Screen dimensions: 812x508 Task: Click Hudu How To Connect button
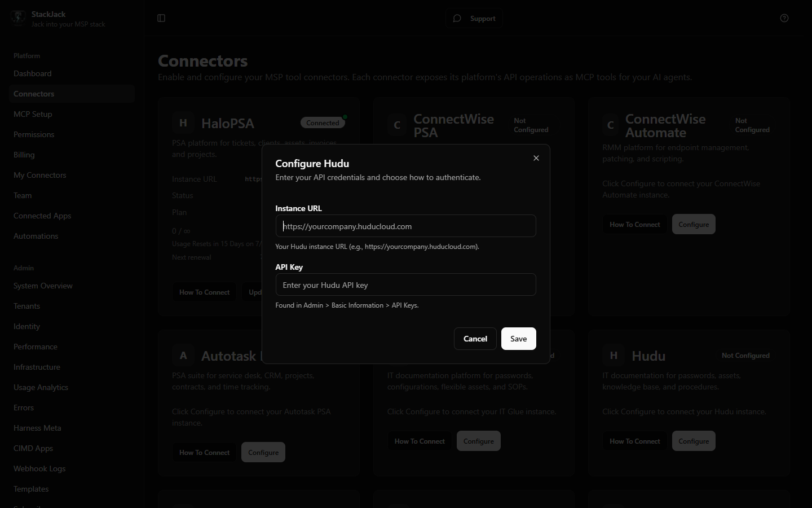pos(634,441)
